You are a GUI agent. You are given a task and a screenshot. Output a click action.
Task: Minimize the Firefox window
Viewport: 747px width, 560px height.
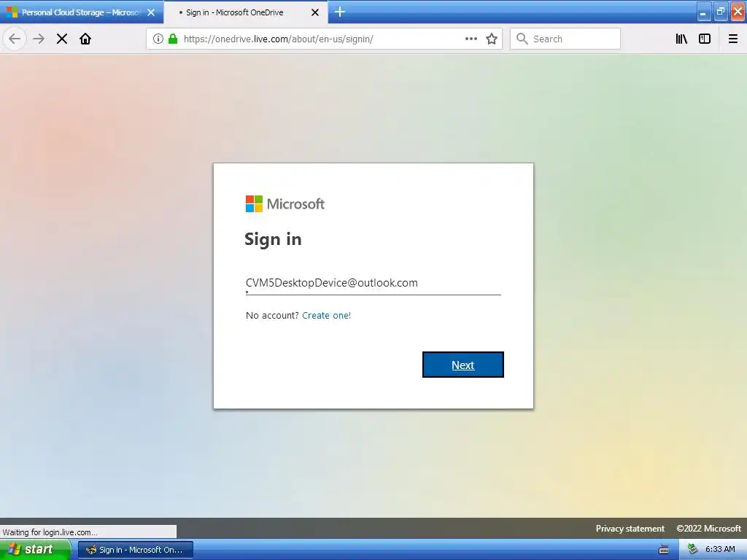(x=703, y=12)
